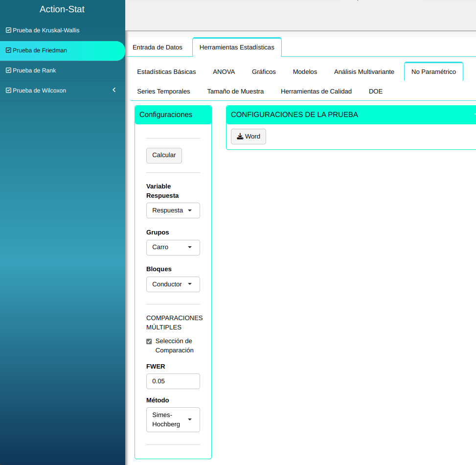Open the Series Temporales tab
Viewport: 476px width, 465px height.
coord(163,92)
